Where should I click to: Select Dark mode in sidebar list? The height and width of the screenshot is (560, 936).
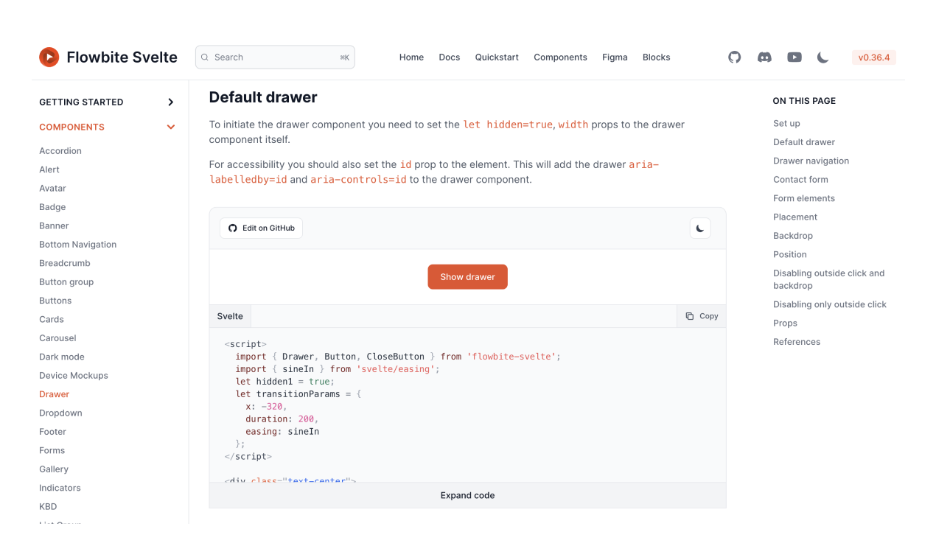pyautogui.click(x=62, y=357)
